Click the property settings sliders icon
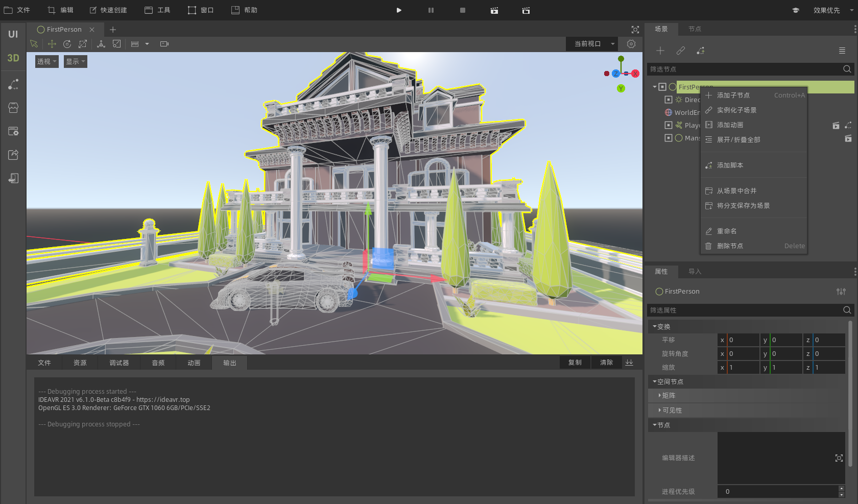858x504 pixels. [841, 292]
